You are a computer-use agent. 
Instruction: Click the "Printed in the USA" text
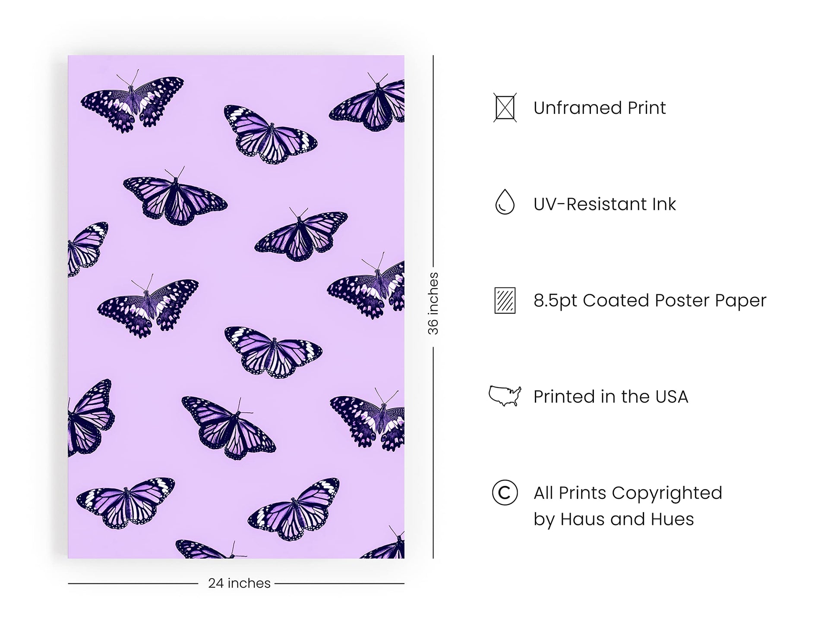point(610,397)
